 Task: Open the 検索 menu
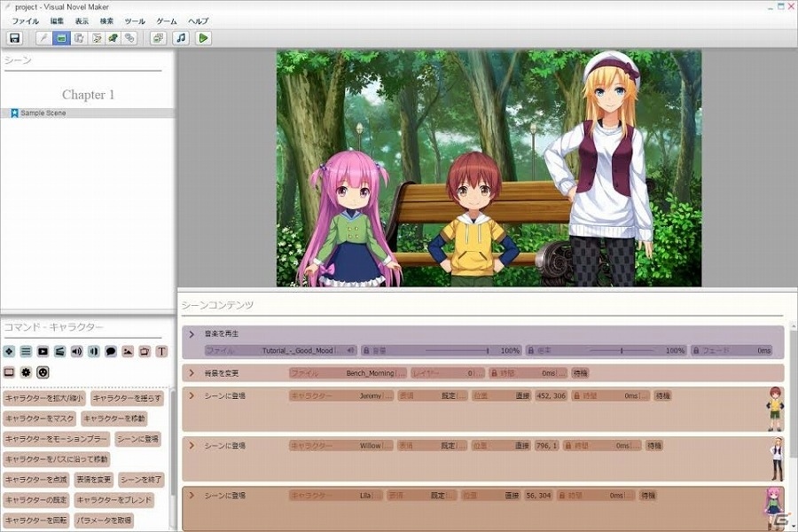point(106,21)
